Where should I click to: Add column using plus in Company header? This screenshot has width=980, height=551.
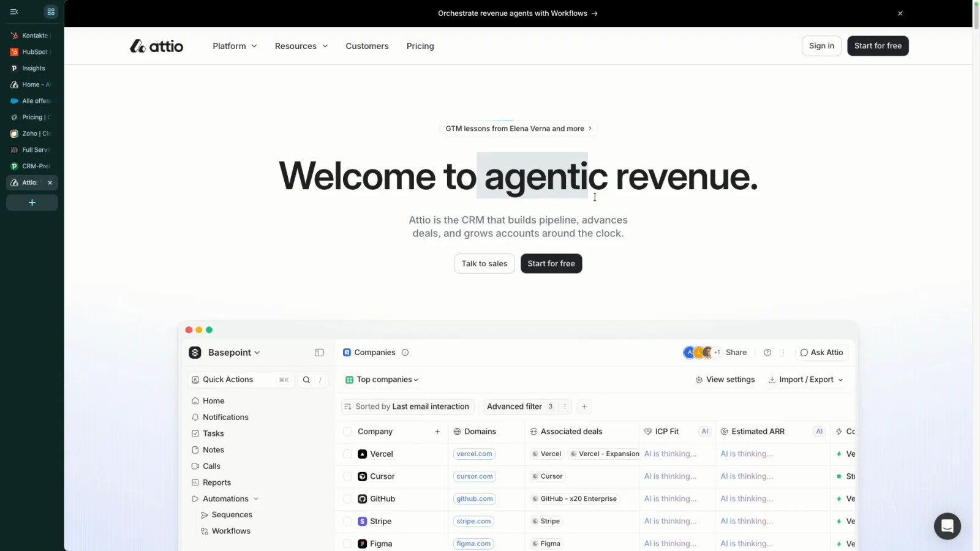(437, 432)
